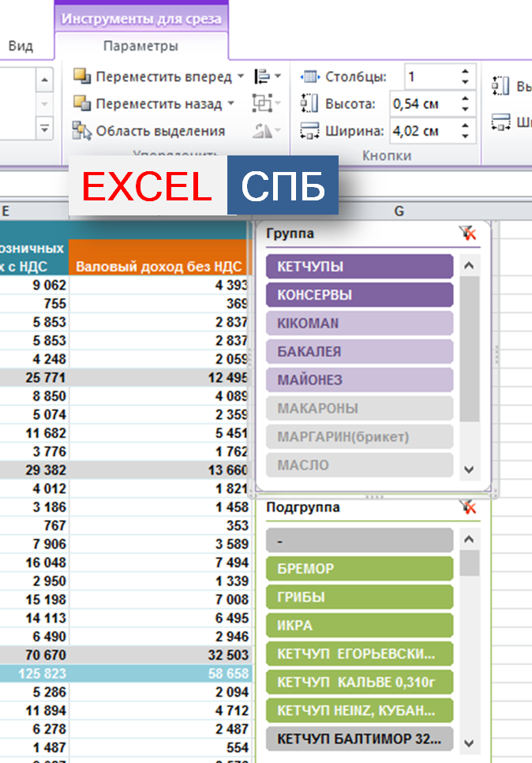Screen dimensions: 532x763
Task: Select the МАЙОНЕЗ slicer button
Action: pos(360,380)
